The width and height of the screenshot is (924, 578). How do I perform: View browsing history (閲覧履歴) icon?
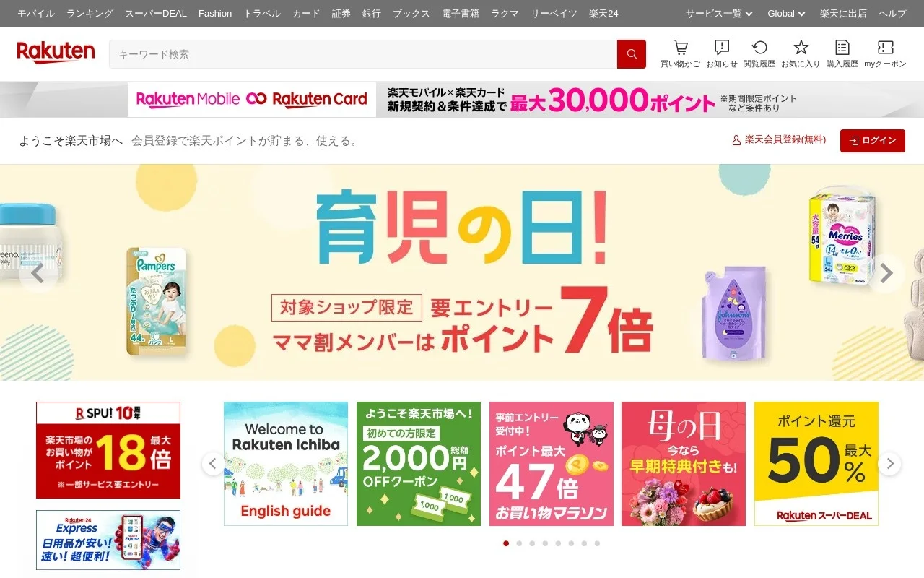[759, 54]
